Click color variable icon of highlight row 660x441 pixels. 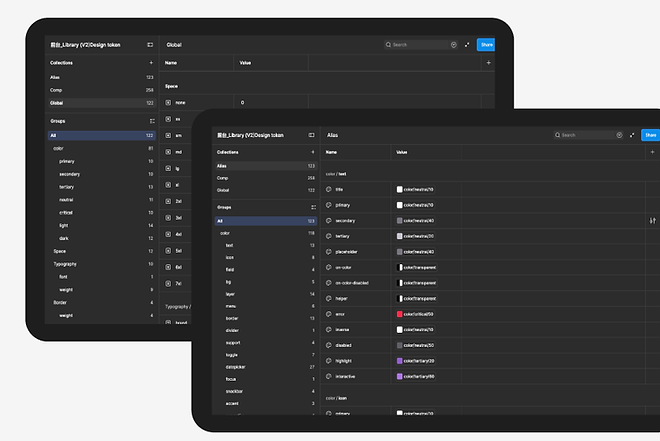click(329, 361)
